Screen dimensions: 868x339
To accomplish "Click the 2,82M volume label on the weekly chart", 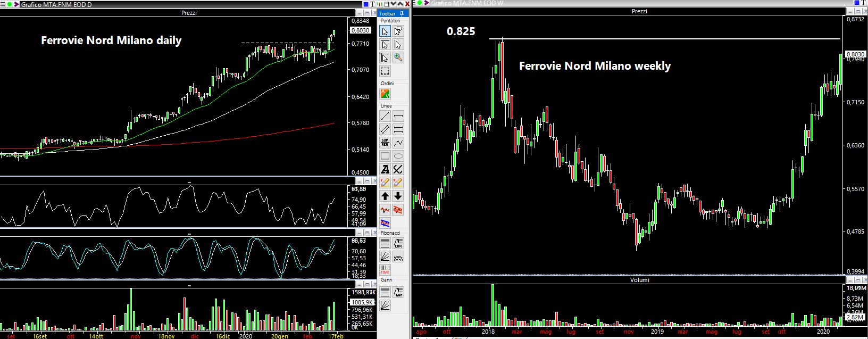I will 854,317.
